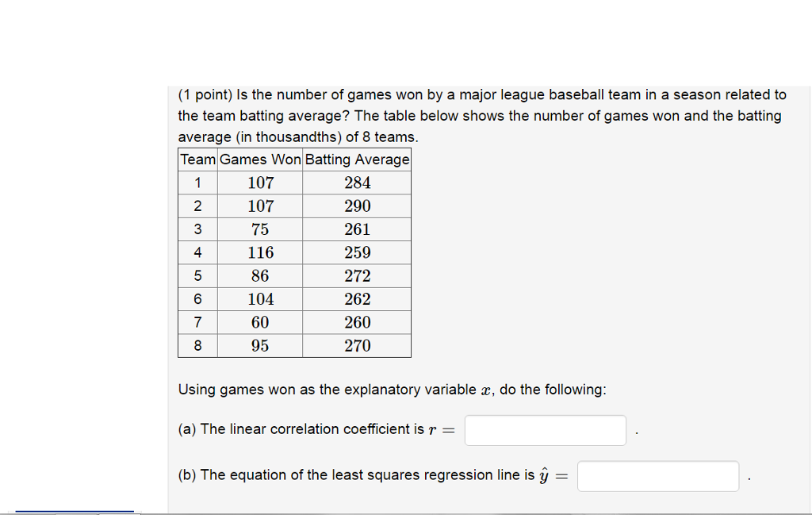This screenshot has width=812, height=515.
Task: Click games won value 116
Action: 260,253
